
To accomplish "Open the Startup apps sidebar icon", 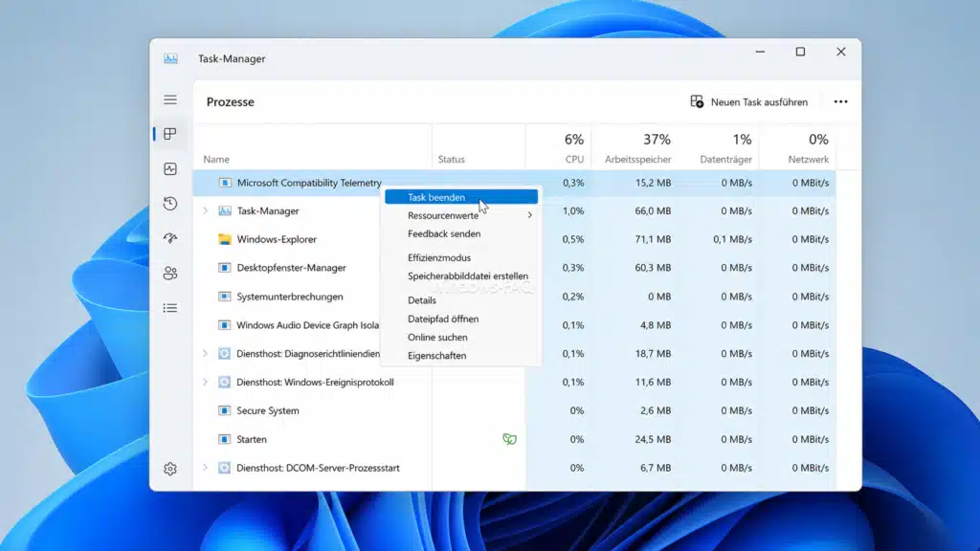I will (170, 238).
